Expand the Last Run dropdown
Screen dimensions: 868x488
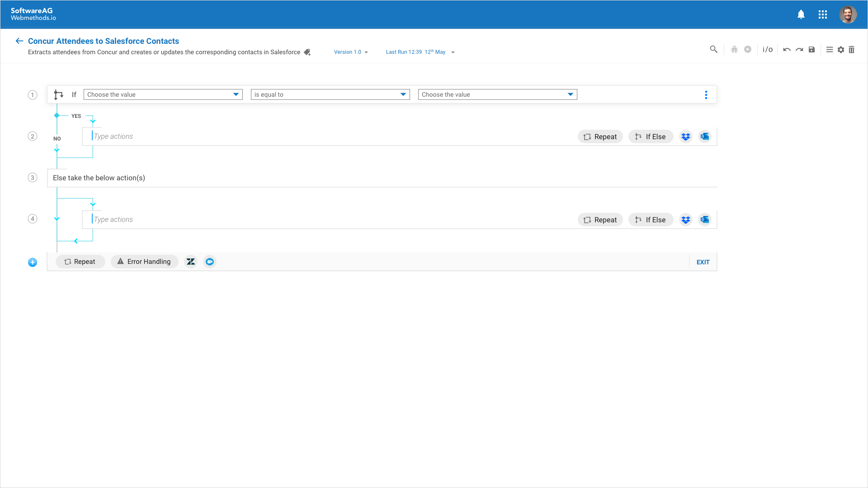(x=420, y=52)
